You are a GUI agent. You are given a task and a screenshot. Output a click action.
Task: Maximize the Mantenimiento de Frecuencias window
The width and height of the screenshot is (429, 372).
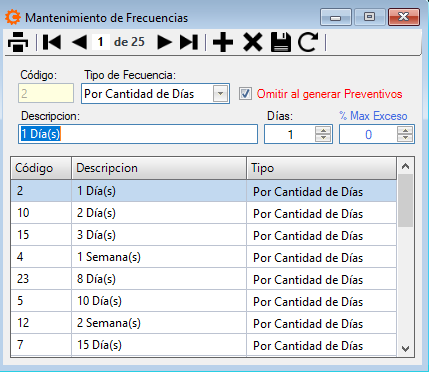click(369, 17)
